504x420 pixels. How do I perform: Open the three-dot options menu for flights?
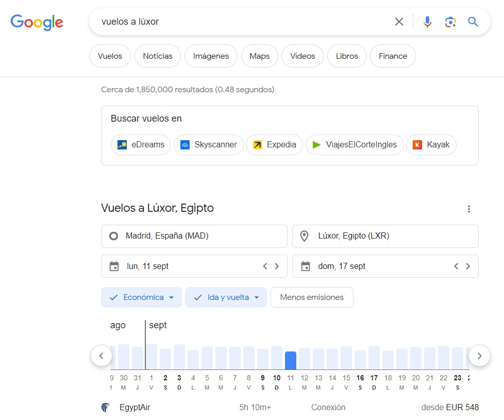click(x=469, y=209)
